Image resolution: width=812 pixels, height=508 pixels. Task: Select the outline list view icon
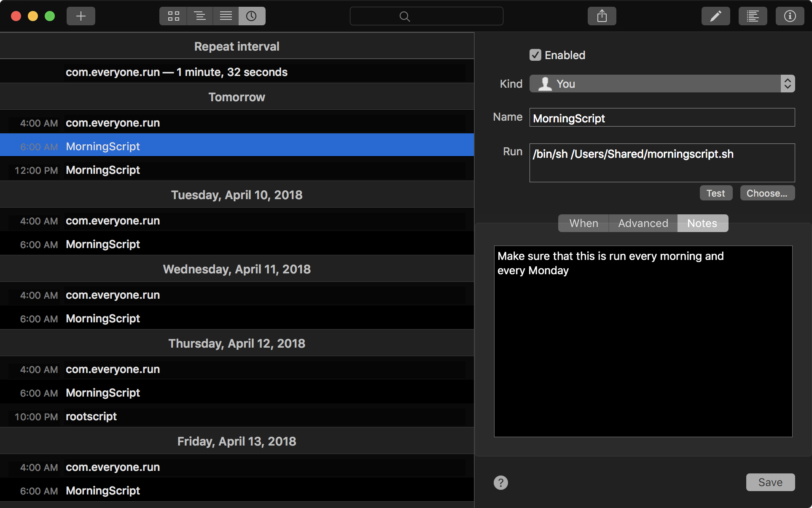coord(199,16)
